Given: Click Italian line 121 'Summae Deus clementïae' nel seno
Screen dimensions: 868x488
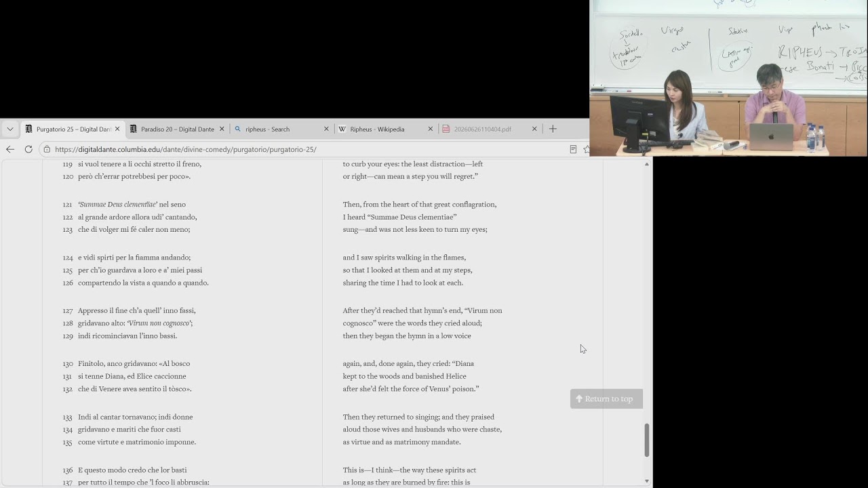Looking at the screenshot, I should (x=132, y=204).
